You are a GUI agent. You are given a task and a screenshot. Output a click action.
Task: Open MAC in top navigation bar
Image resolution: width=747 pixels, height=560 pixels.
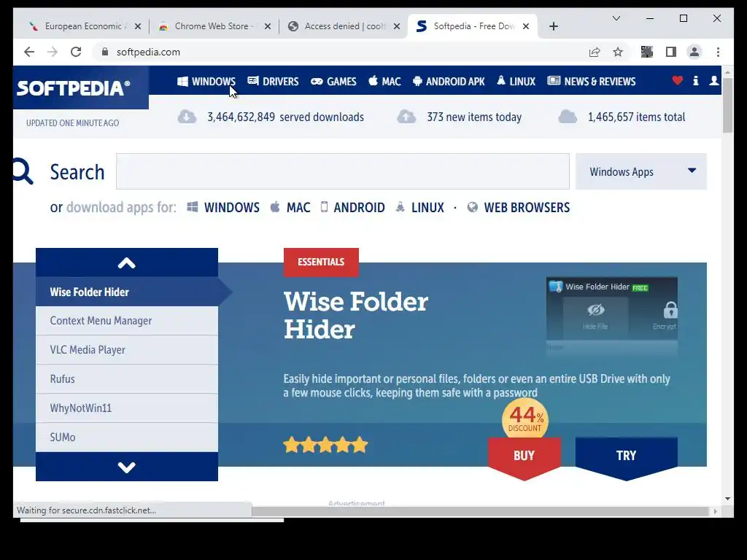[x=384, y=82]
